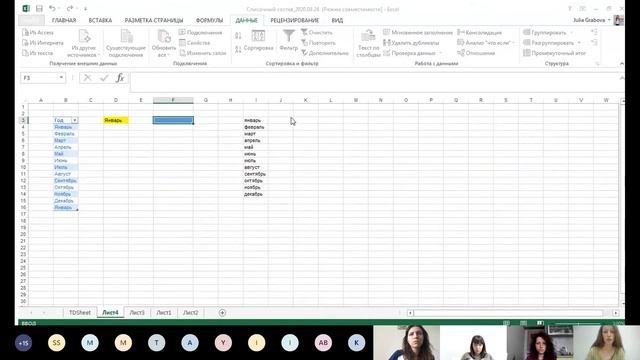This screenshot has width=640, height=360.
Task: Click the Отношения icon
Action: (x=460, y=53)
